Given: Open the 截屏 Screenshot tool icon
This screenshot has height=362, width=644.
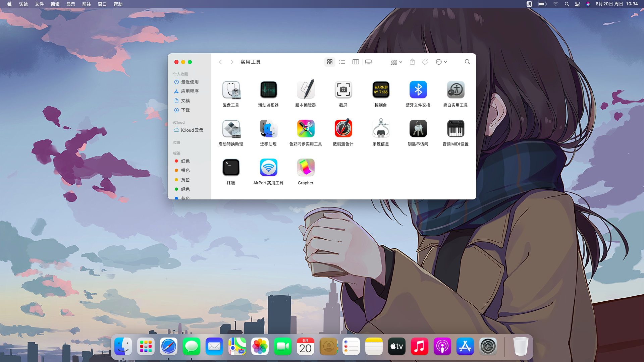Looking at the screenshot, I should pyautogui.click(x=343, y=90).
